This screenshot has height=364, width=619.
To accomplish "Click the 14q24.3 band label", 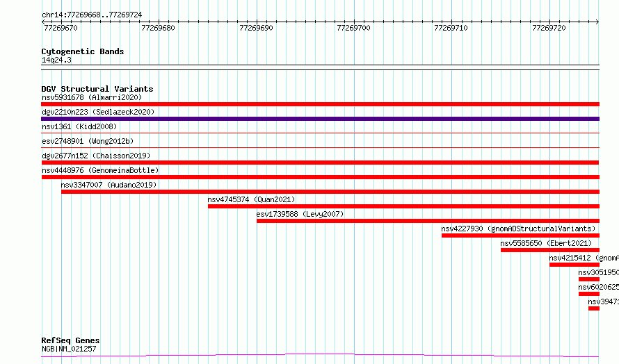I will tap(56, 60).
